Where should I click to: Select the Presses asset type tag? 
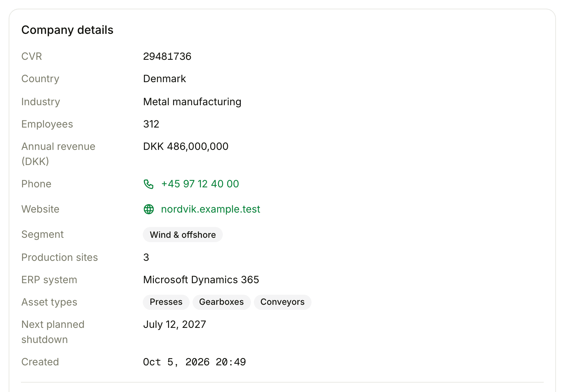[x=166, y=302]
